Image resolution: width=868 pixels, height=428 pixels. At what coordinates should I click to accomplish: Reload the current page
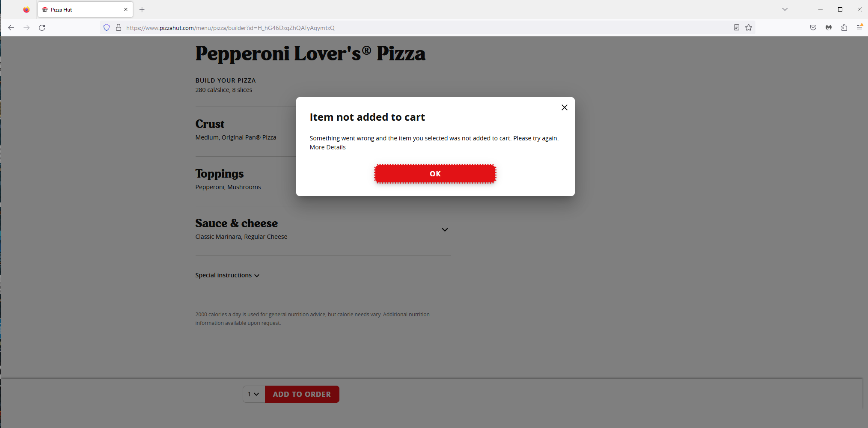[42, 28]
